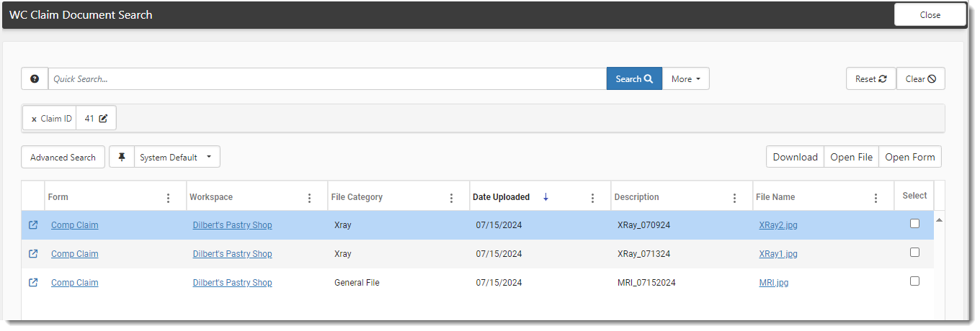This screenshot has height=331, width=980.
Task: Click the Date Uploaded sort arrow
Action: [545, 197]
